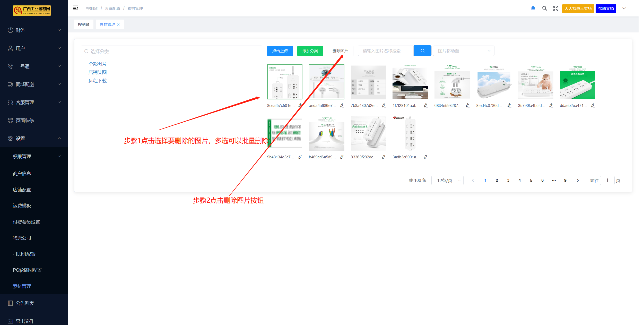
Task: Collapse sidebar with hamburger menu icon
Action: tap(75, 8)
